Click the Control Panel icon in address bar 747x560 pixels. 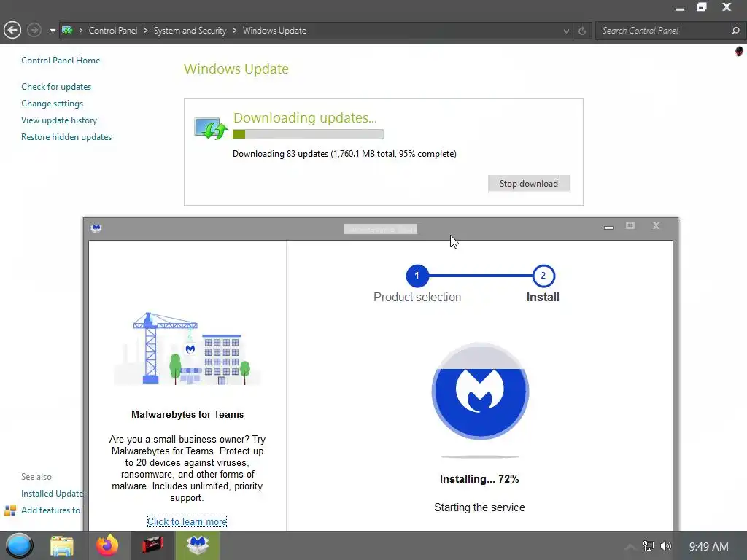(67, 30)
